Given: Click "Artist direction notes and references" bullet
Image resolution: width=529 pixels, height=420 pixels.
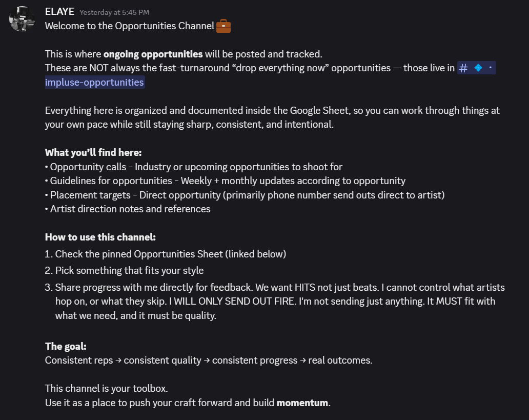Looking at the screenshot, I should (x=130, y=209).
